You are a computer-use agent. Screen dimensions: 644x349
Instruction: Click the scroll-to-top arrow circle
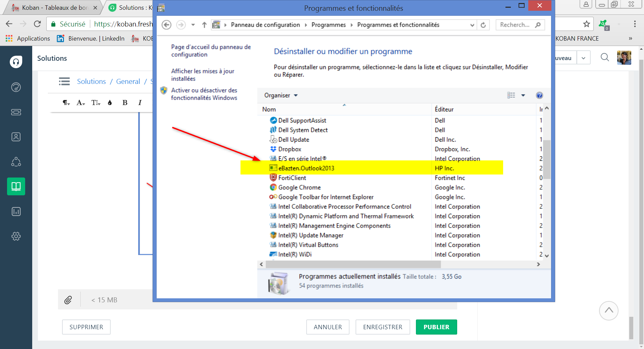609,311
